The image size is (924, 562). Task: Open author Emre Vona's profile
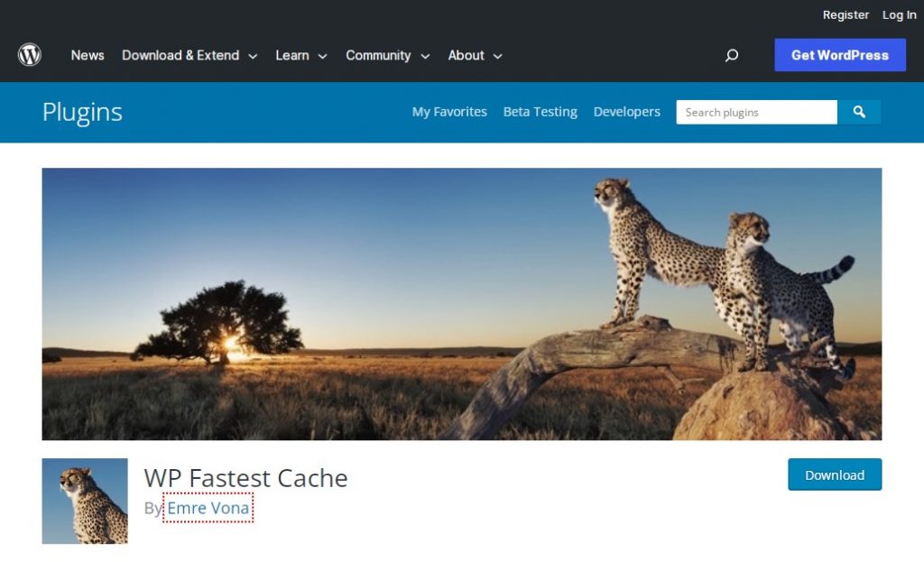pyautogui.click(x=208, y=508)
